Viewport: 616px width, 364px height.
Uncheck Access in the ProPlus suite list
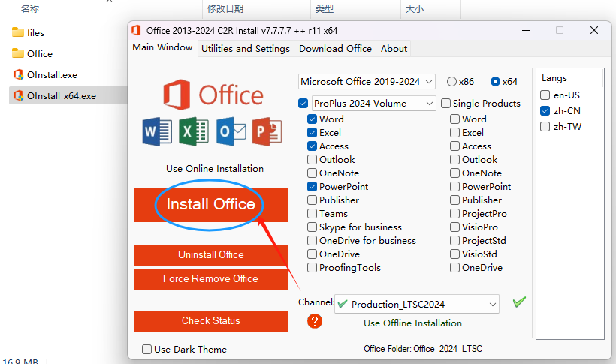point(312,146)
